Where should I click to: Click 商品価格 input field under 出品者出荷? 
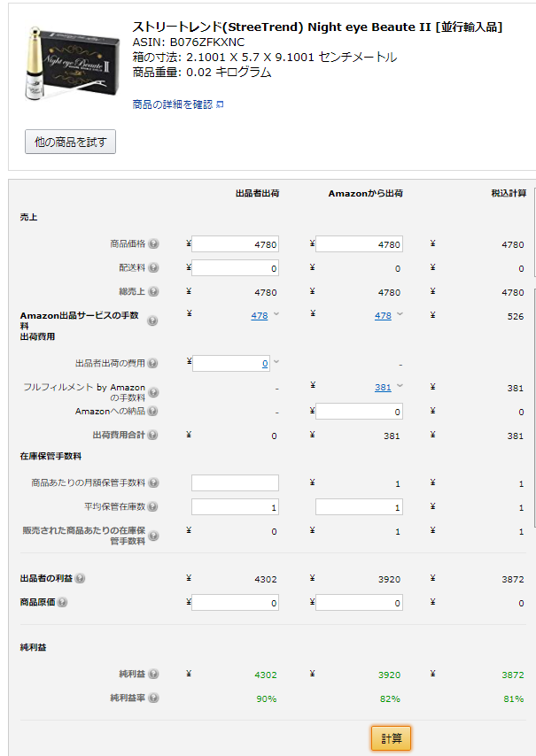click(235, 244)
